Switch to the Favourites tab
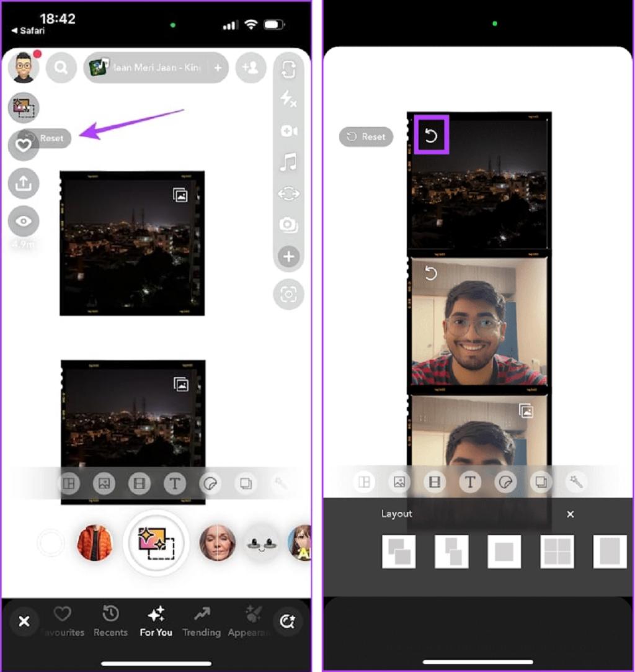635x672 pixels. coord(63,621)
